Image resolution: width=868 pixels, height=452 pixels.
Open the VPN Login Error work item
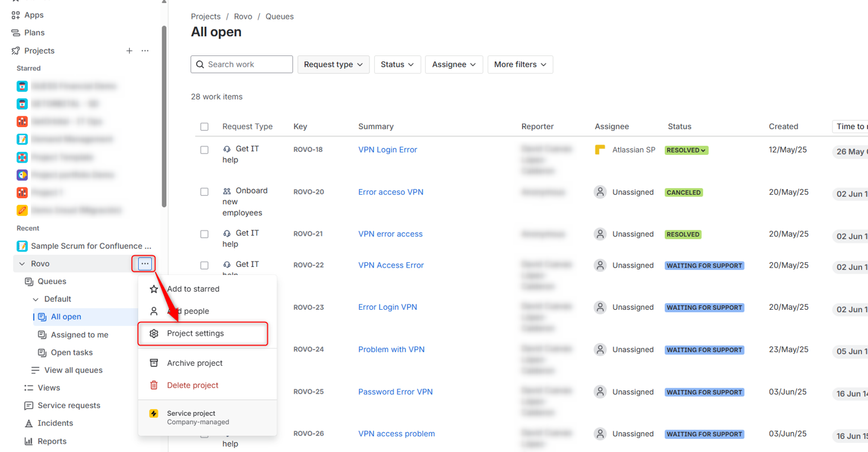[388, 149]
